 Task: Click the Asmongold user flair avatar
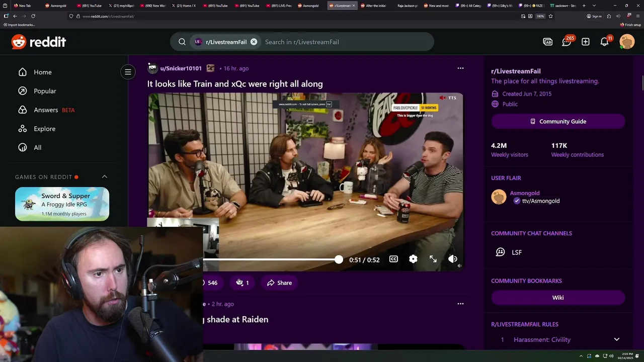[x=499, y=197]
